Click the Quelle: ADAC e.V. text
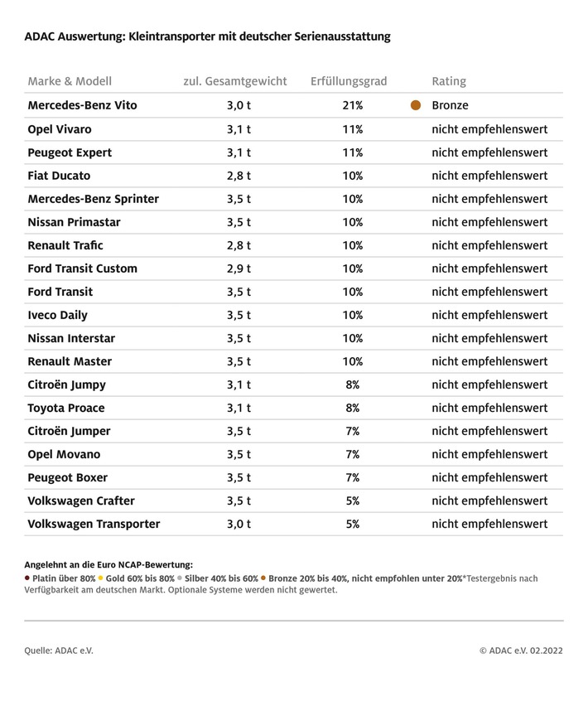Screen dimensions: 588x706 (59, 650)
